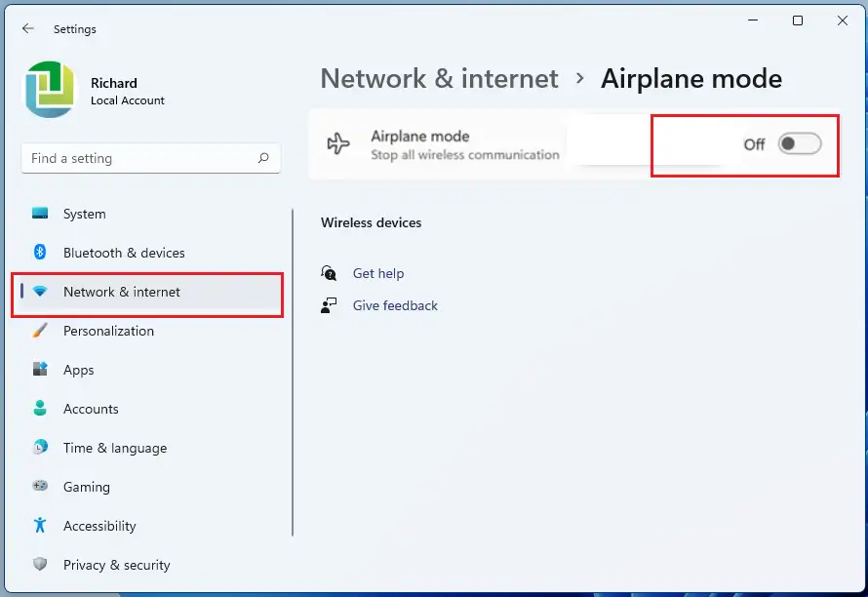This screenshot has height=597, width=868.
Task: Click the Richard profile avatar
Action: [50, 90]
